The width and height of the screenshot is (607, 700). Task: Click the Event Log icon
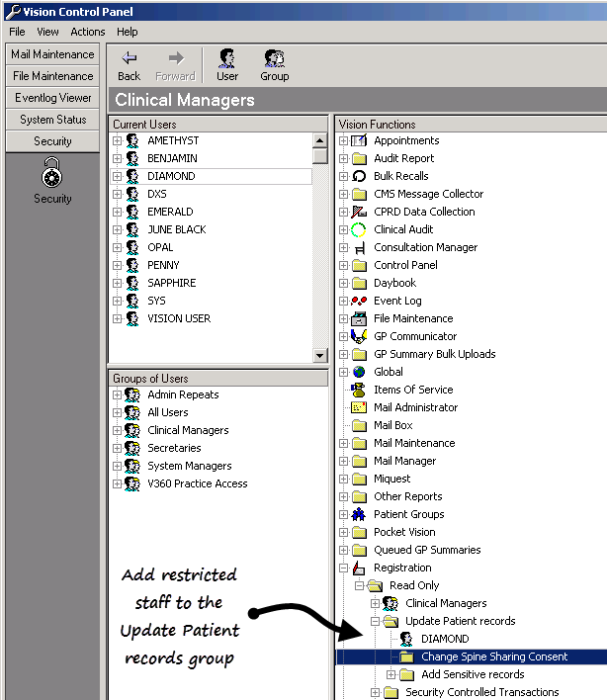359,301
